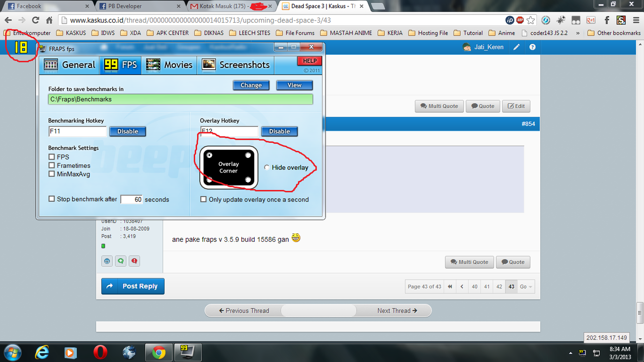Screen dimensions: 644x362
Task: Click Change for the benchmarks folder
Action: click(251, 85)
